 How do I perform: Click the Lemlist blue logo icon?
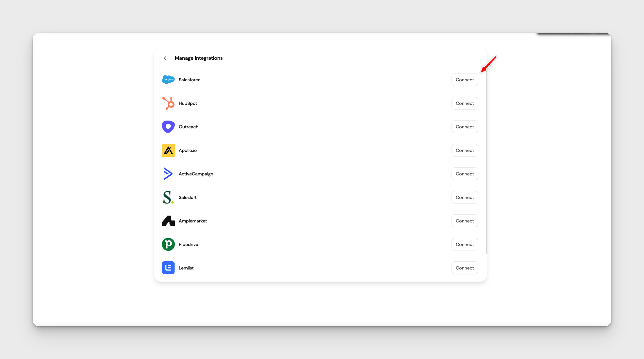click(x=168, y=268)
